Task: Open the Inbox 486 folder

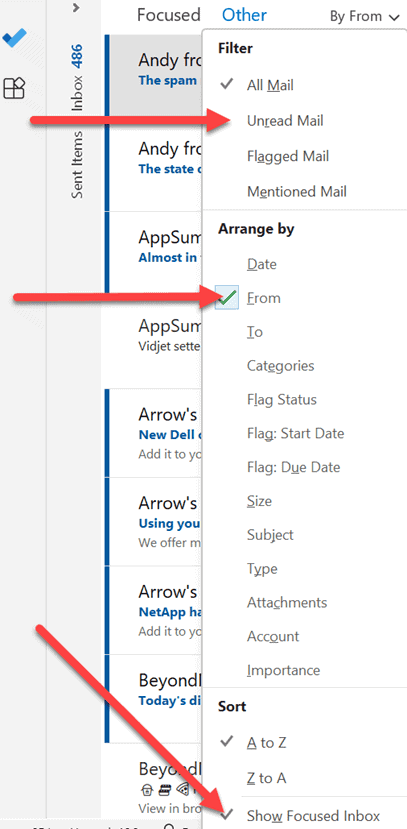Action: 77,78
